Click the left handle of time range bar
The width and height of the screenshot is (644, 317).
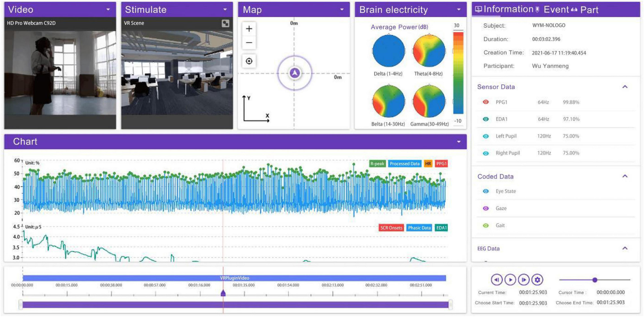[21, 304]
